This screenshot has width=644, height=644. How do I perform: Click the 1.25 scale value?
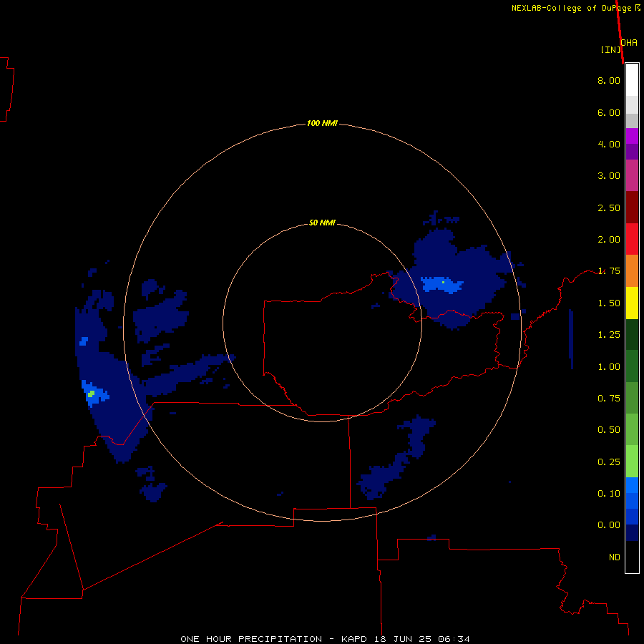tap(609, 335)
